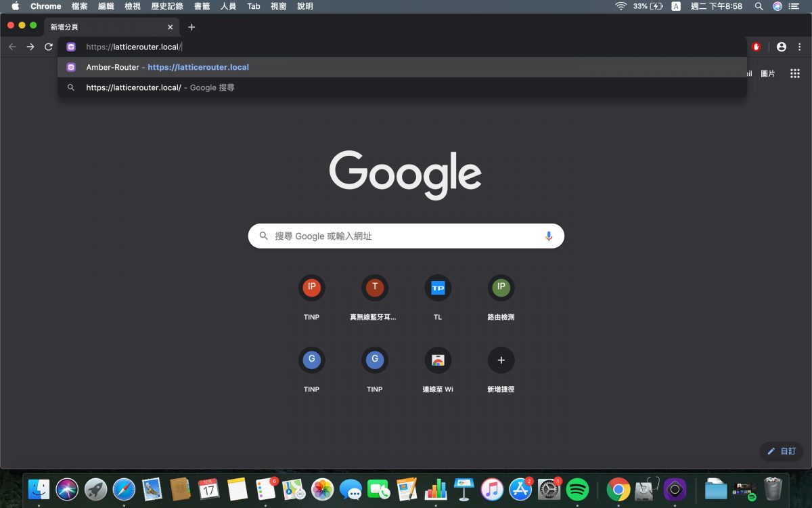The image size is (812, 508).
Task: Open Calendar from the Dock
Action: tap(208, 489)
